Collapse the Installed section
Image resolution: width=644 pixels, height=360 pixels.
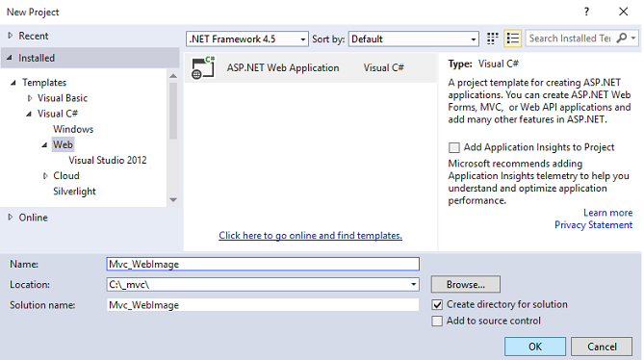10,58
